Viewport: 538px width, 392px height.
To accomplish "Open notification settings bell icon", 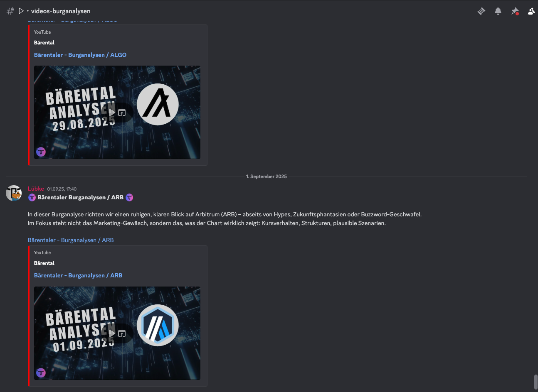I will coord(498,11).
